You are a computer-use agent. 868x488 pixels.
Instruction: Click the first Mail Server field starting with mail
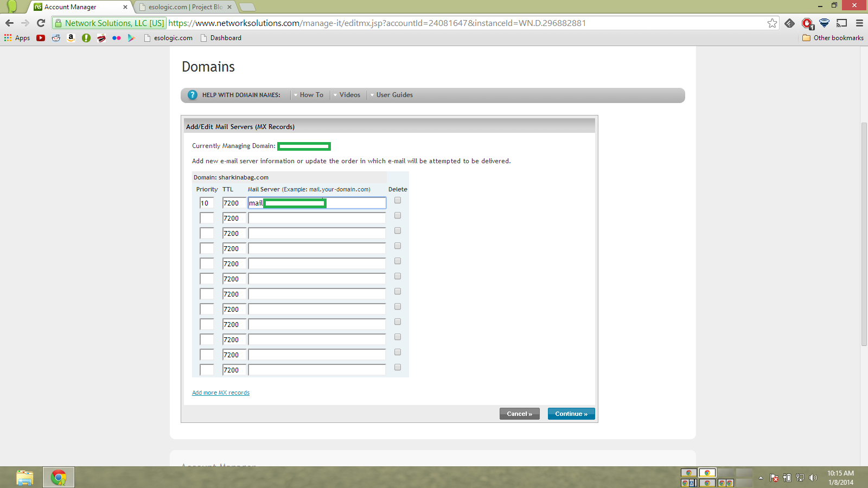click(317, 203)
